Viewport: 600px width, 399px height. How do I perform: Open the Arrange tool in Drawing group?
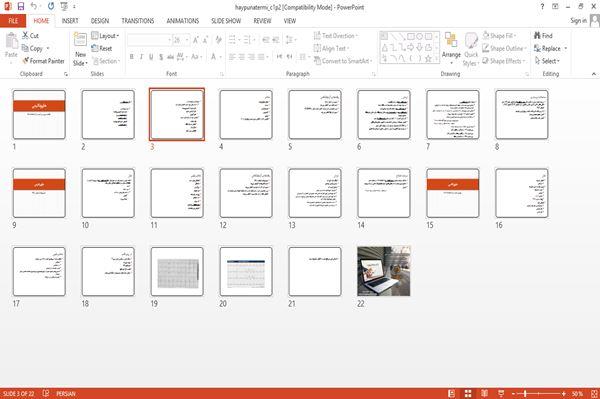click(x=451, y=47)
